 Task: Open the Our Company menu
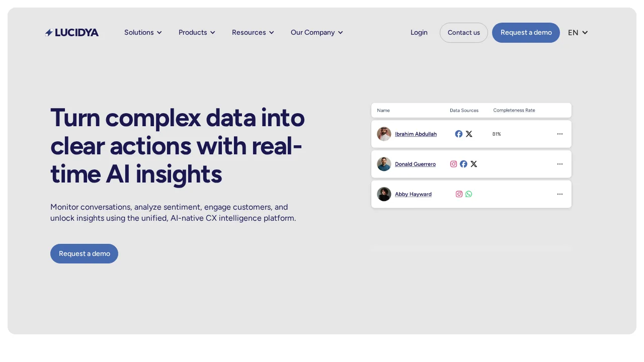(x=316, y=33)
